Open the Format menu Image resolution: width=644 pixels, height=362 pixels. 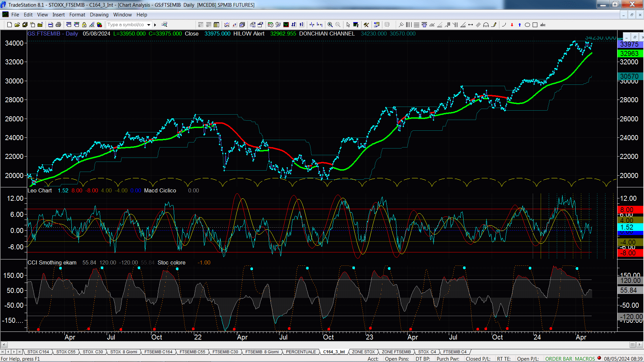[77, 15]
